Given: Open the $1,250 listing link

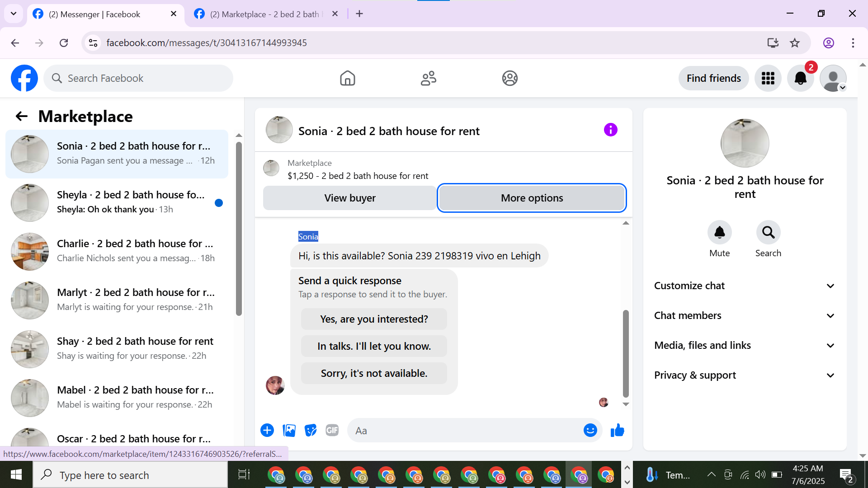Looking at the screenshot, I should point(358,176).
